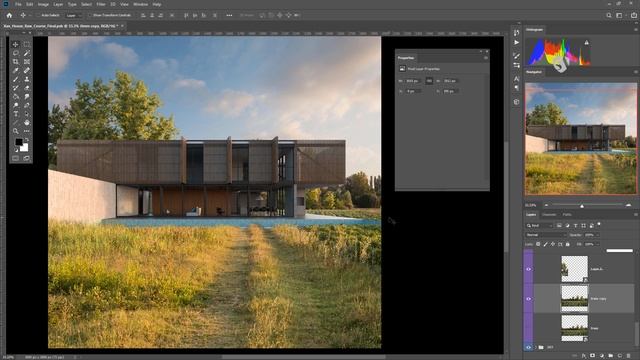640x360 pixels.
Task: Create new adjustment layer
Action: tap(602, 356)
